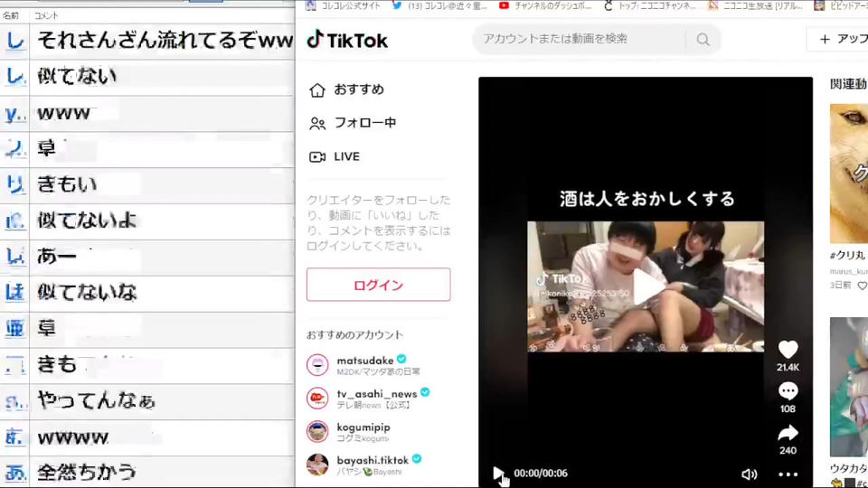Like the video with heart icon
This screenshot has height=488, width=868.
click(x=788, y=349)
